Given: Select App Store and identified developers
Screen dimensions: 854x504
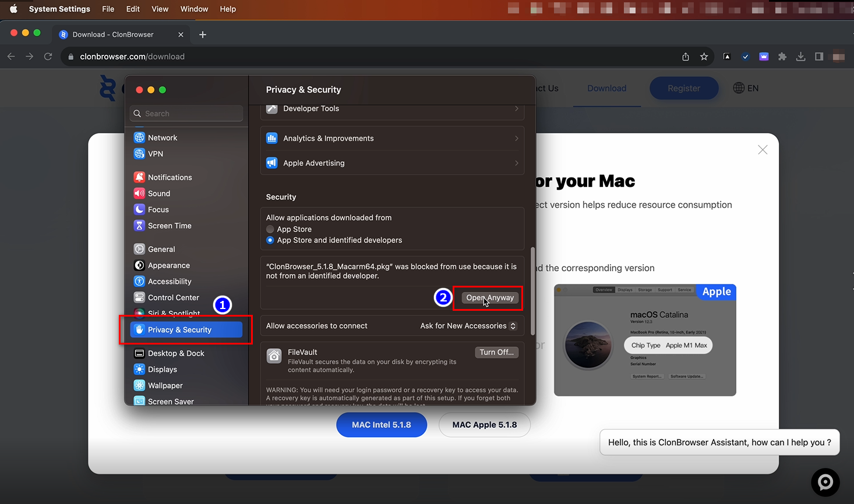Looking at the screenshot, I should tap(270, 240).
